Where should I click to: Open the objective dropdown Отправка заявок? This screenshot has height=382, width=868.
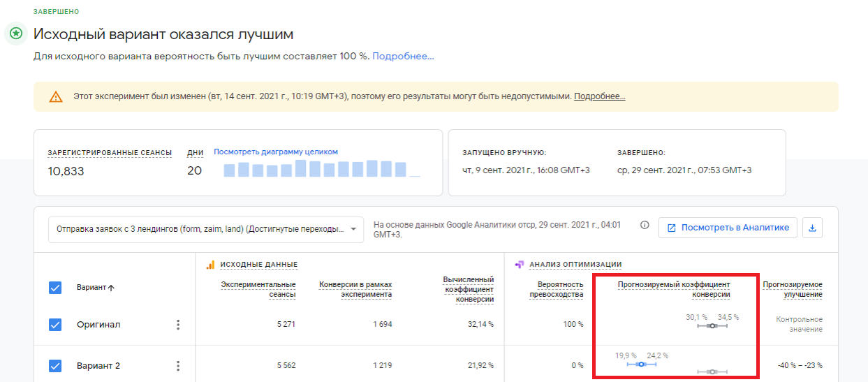click(206, 228)
